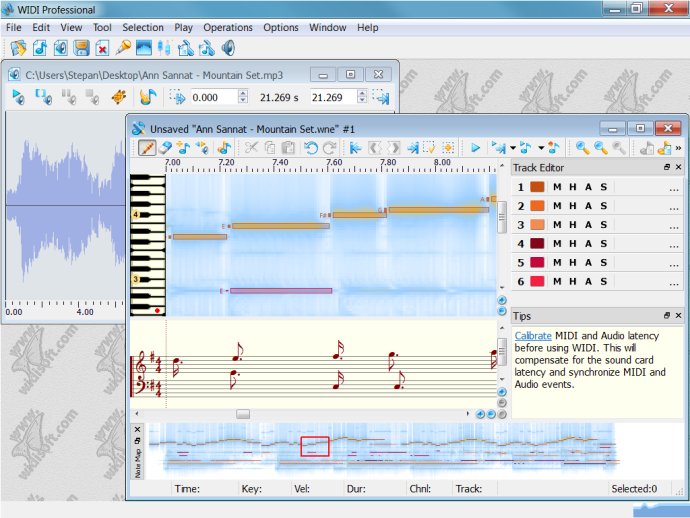Click the speaker icon in main toolbar

click(228, 48)
